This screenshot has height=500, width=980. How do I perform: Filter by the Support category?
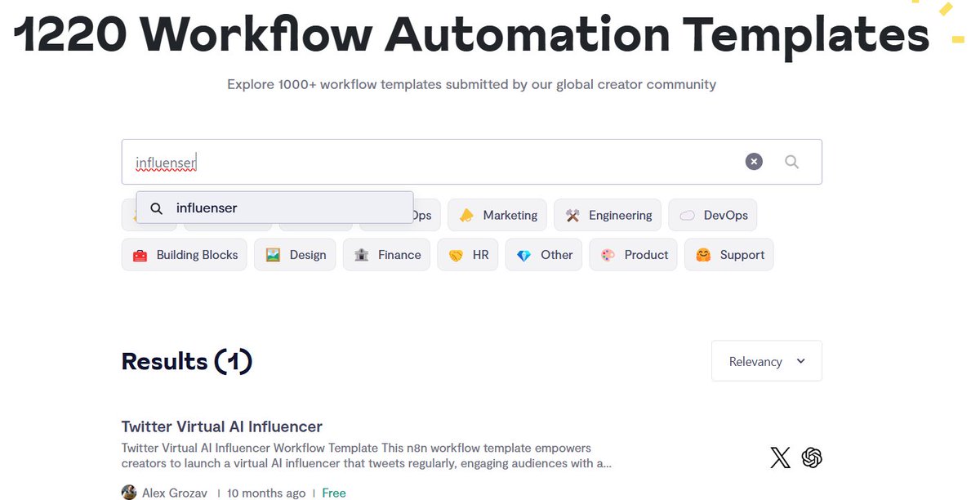[729, 255]
